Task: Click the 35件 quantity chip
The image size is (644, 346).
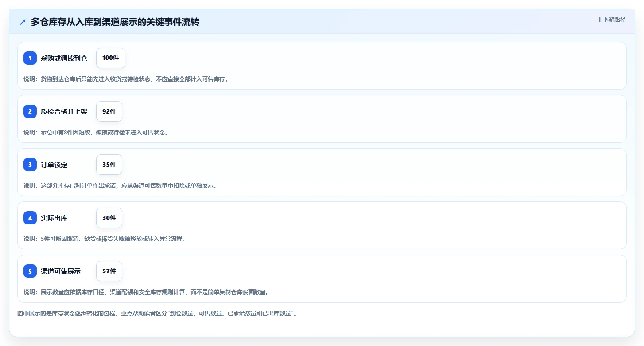Action: pyautogui.click(x=109, y=165)
